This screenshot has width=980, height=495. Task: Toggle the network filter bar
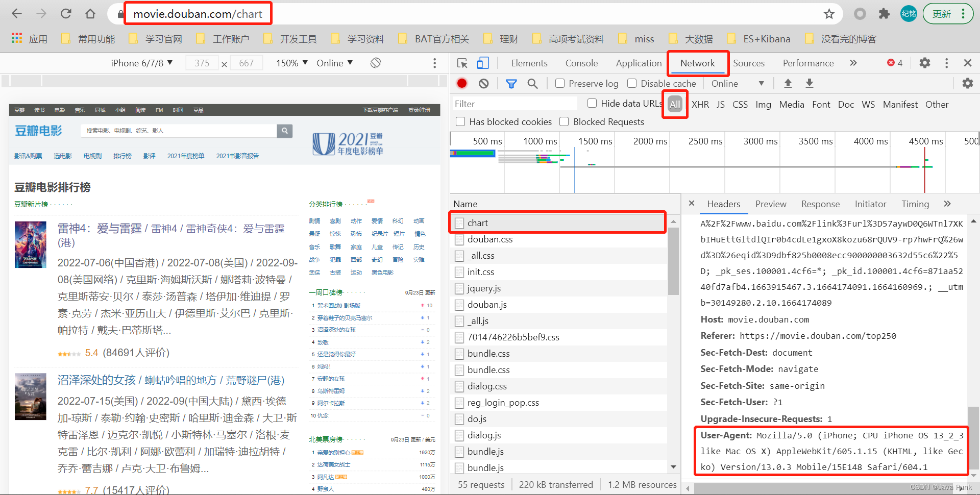pos(511,83)
